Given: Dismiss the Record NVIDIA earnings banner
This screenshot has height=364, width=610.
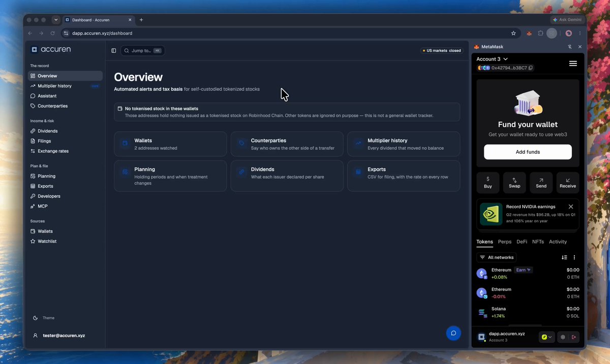Looking at the screenshot, I should (x=571, y=207).
